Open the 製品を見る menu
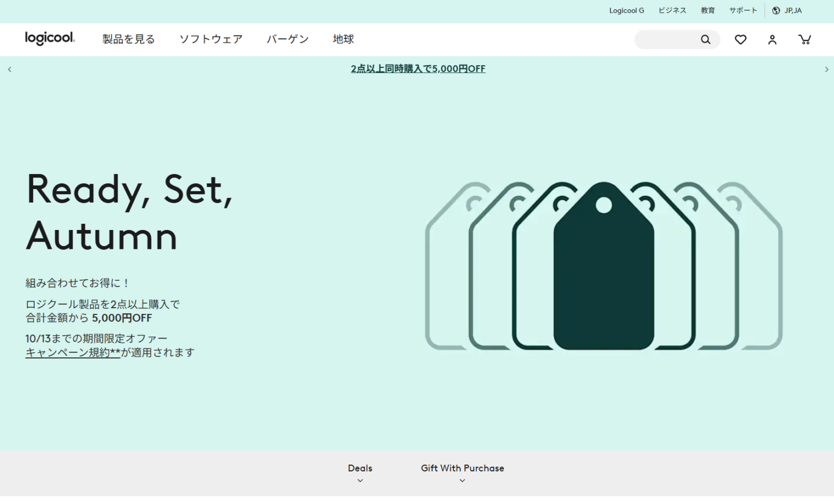 click(x=129, y=39)
